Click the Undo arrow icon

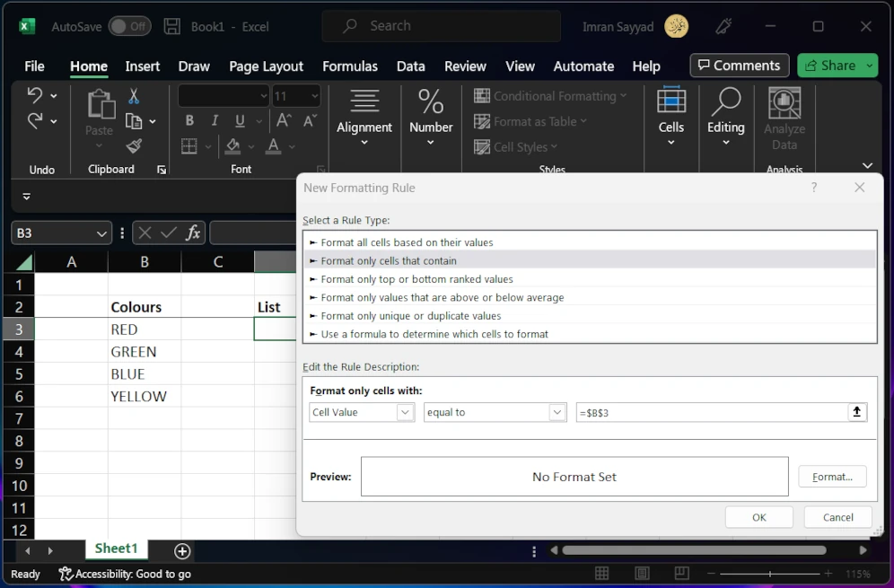35,95
